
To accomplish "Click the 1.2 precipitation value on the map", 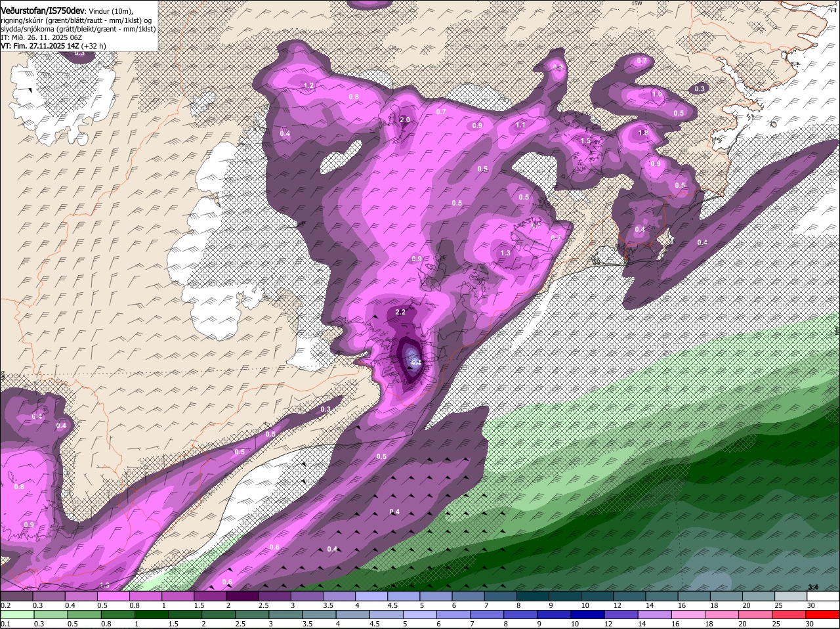I will click(309, 86).
